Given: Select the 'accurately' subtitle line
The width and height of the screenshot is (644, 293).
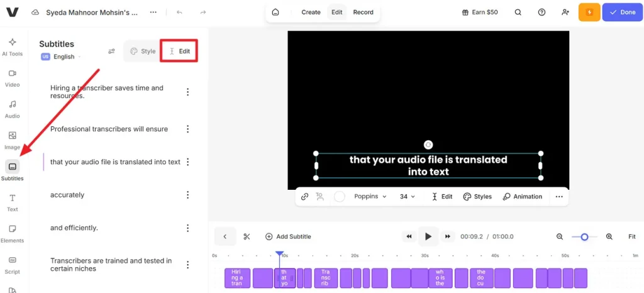Looking at the screenshot, I should (67, 195).
